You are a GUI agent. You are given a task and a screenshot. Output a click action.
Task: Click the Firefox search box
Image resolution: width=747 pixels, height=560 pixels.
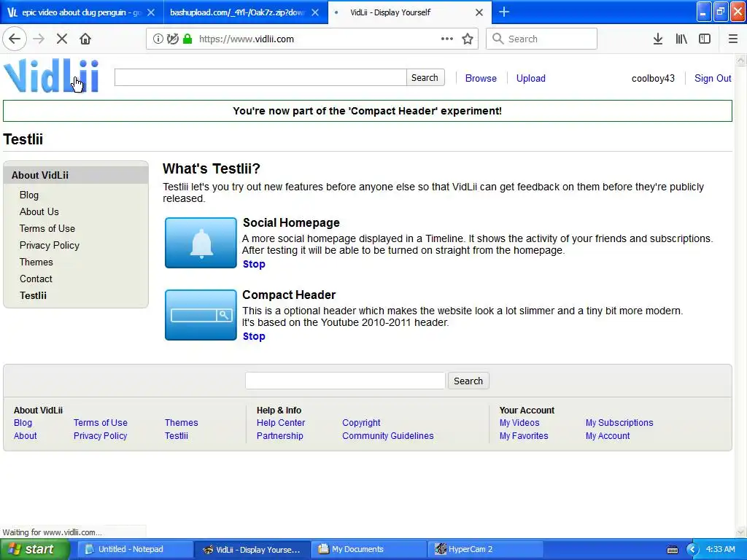click(x=541, y=39)
